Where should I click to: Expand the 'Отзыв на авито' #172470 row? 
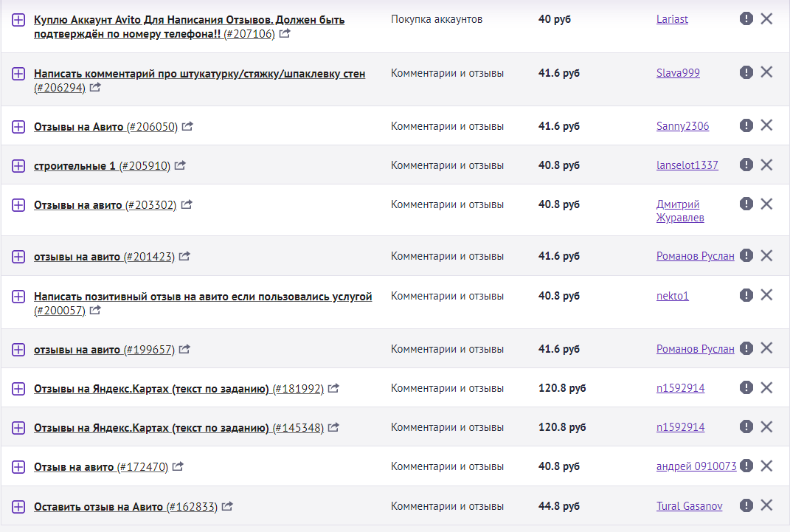click(x=19, y=467)
